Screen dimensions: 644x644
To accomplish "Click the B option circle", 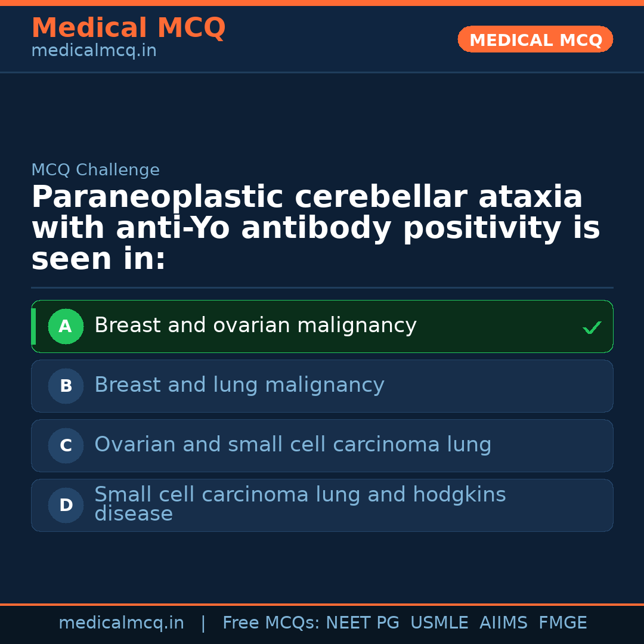I will coord(66,386).
